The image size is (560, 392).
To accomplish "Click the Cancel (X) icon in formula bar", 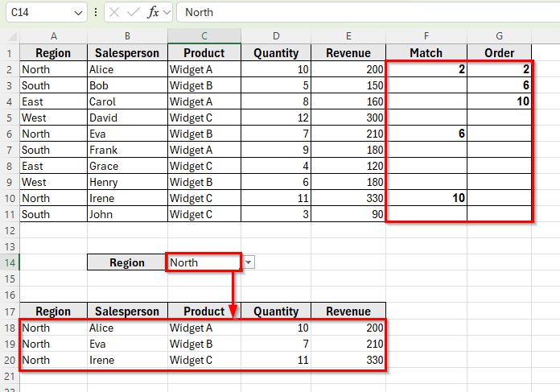I will tap(114, 13).
